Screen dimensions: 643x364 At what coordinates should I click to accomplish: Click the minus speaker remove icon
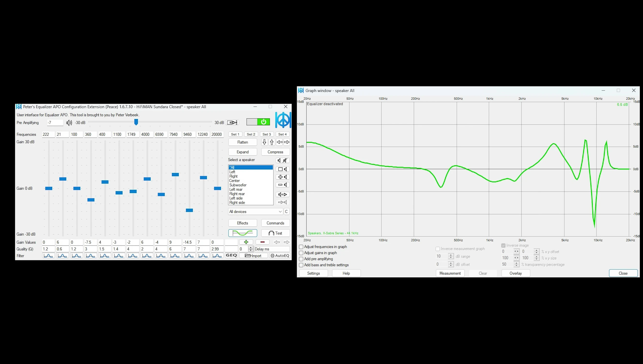(283, 185)
